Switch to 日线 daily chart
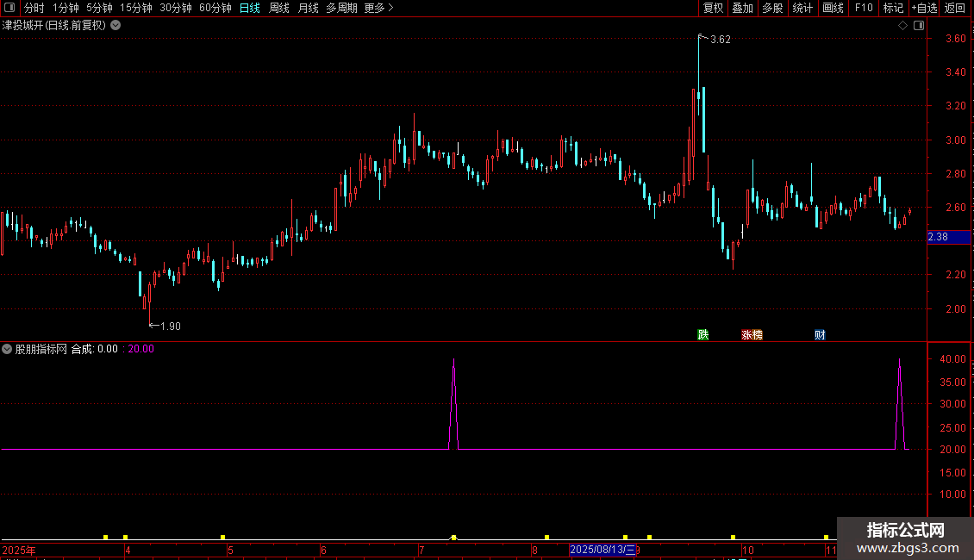974x560 pixels. [x=250, y=8]
